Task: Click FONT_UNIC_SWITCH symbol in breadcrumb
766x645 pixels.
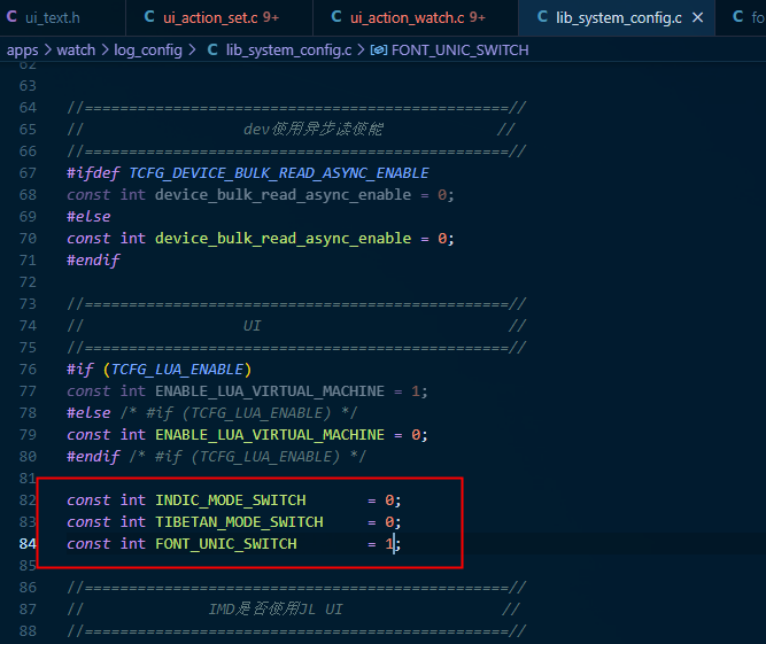Action: coord(460,50)
